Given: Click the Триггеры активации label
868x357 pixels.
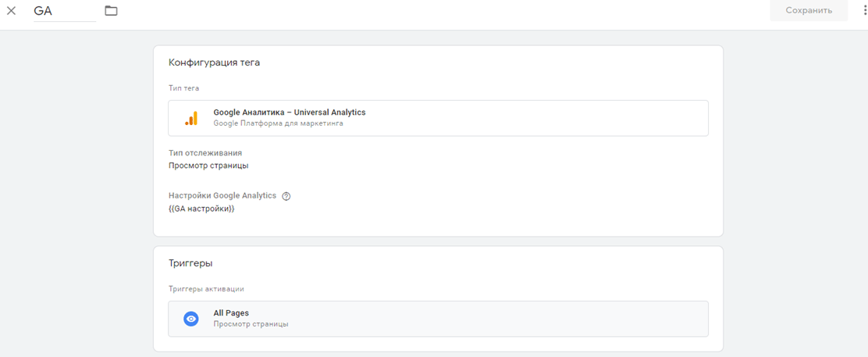Looking at the screenshot, I should click(x=207, y=289).
